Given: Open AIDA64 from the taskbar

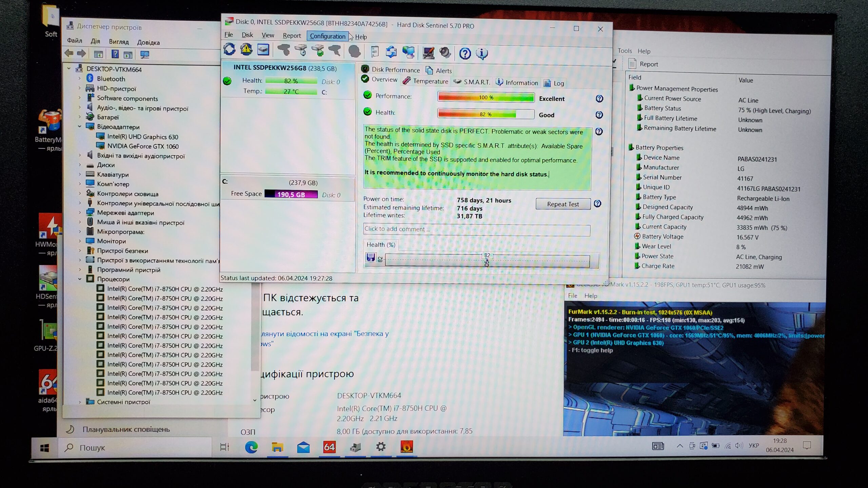Looking at the screenshot, I should tap(329, 447).
